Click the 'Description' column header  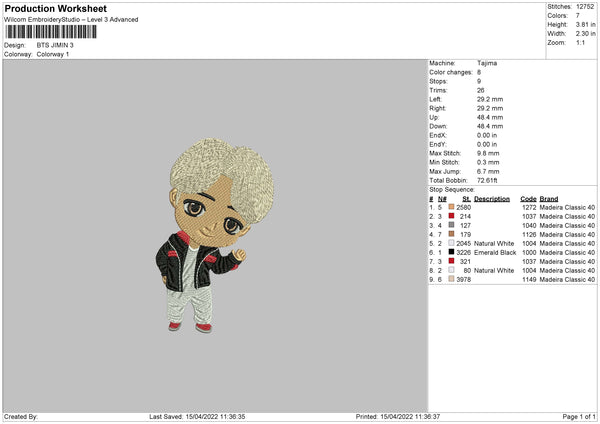492,199
